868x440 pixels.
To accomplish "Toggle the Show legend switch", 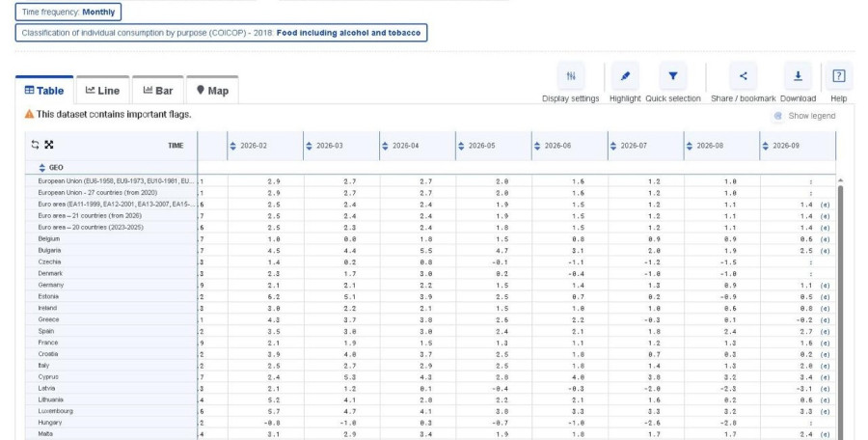I will pos(777,116).
